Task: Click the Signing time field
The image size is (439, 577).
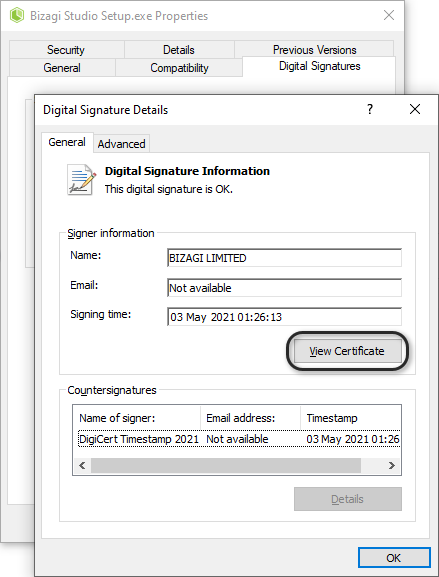Action: click(284, 317)
